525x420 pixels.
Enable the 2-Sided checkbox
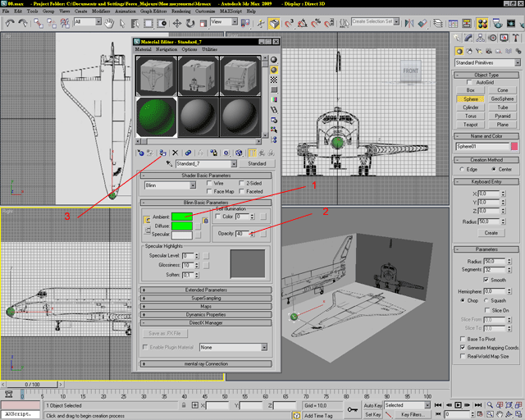[x=241, y=183]
